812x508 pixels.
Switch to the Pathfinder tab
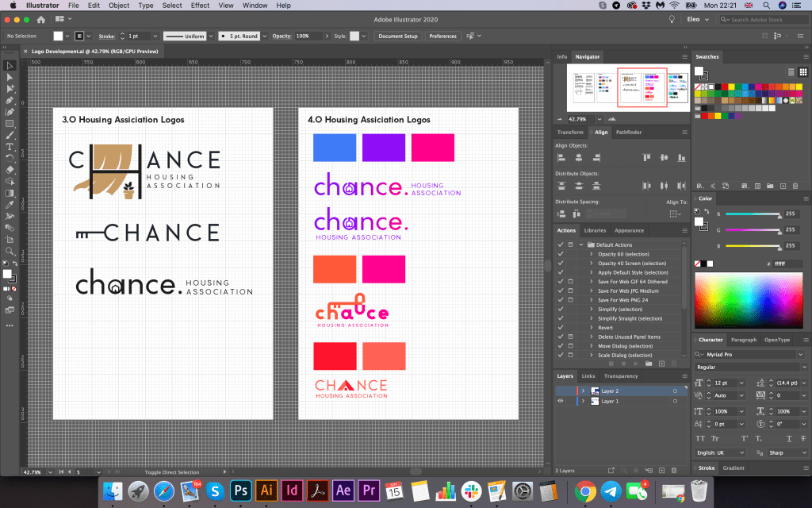[x=629, y=132]
